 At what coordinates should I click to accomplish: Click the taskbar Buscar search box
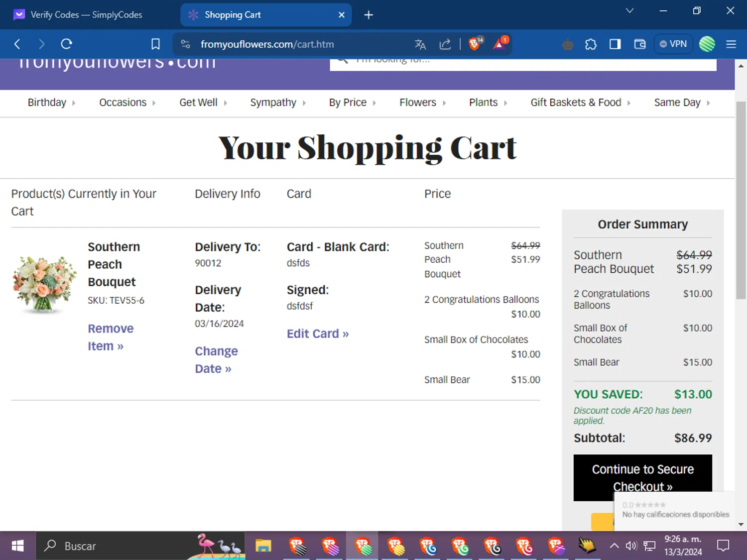tap(140, 546)
